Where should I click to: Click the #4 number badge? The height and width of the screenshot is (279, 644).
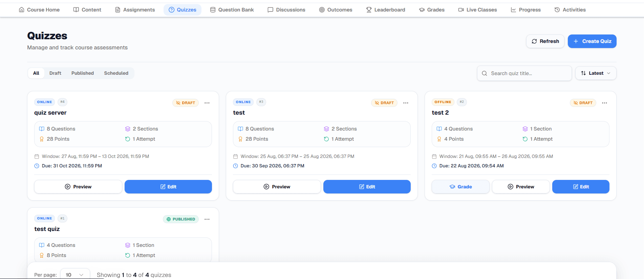point(62,102)
